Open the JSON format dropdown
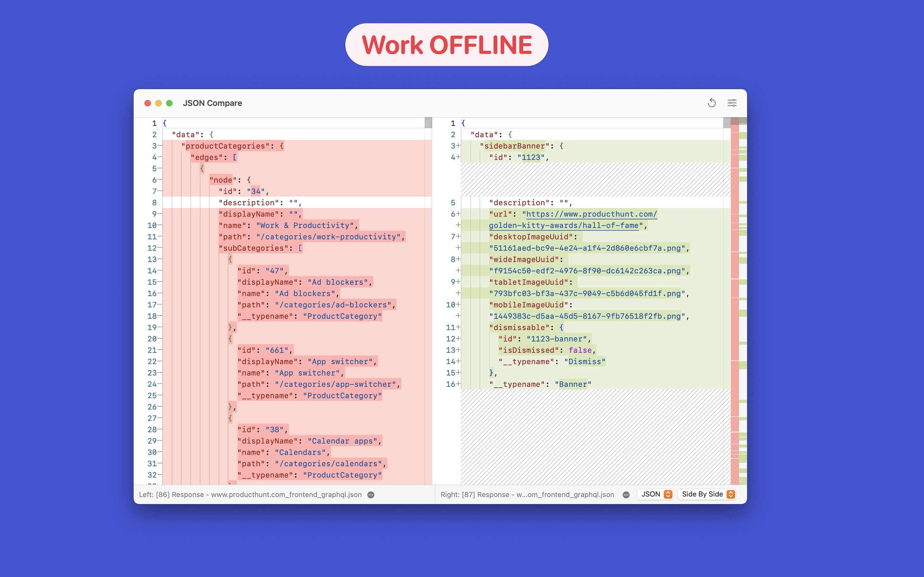The width and height of the screenshot is (924, 577). 655,494
